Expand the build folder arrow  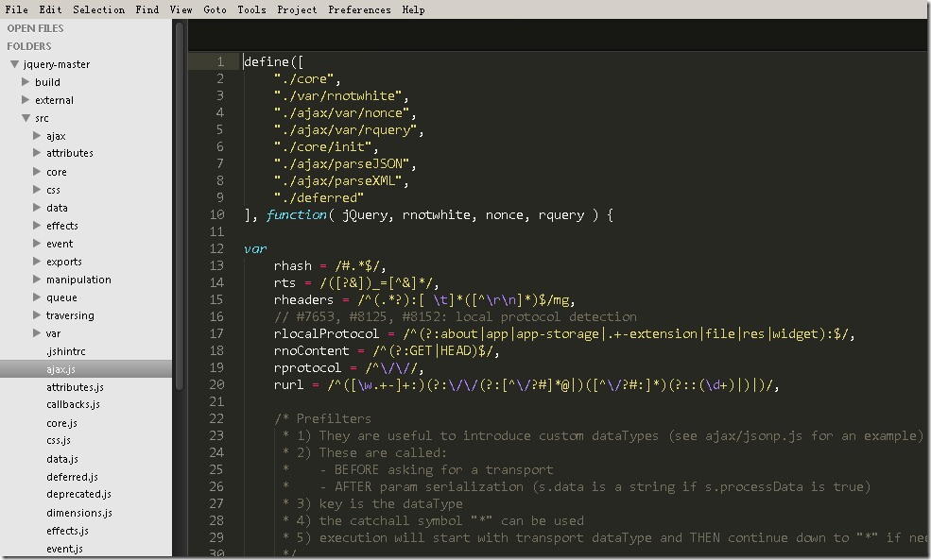(x=26, y=82)
